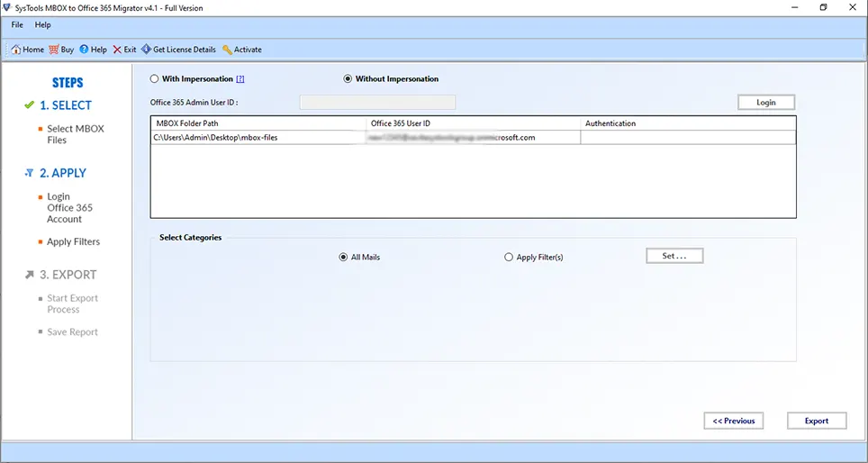Click the Home toolbar icon
Image resolution: width=868 pixels, height=463 pixels.
tap(16, 50)
